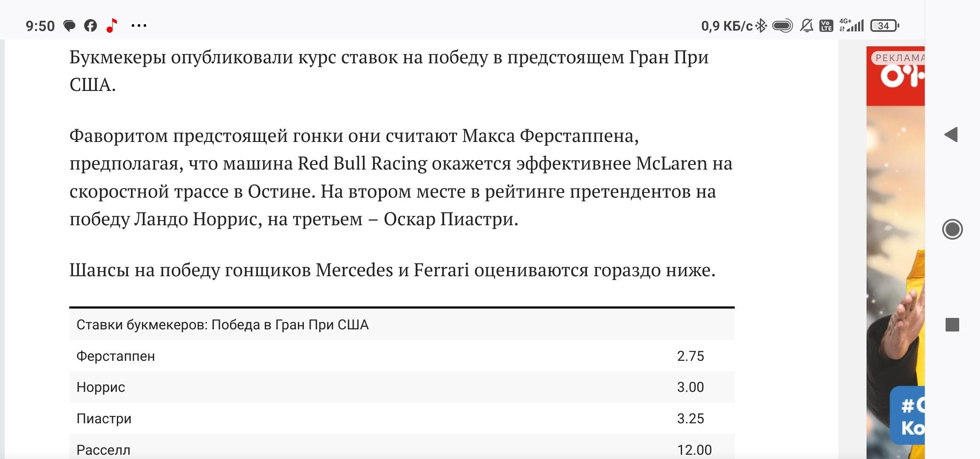Tap the muted bell status icon
This screenshot has height=459, width=980.
pos(806,26)
